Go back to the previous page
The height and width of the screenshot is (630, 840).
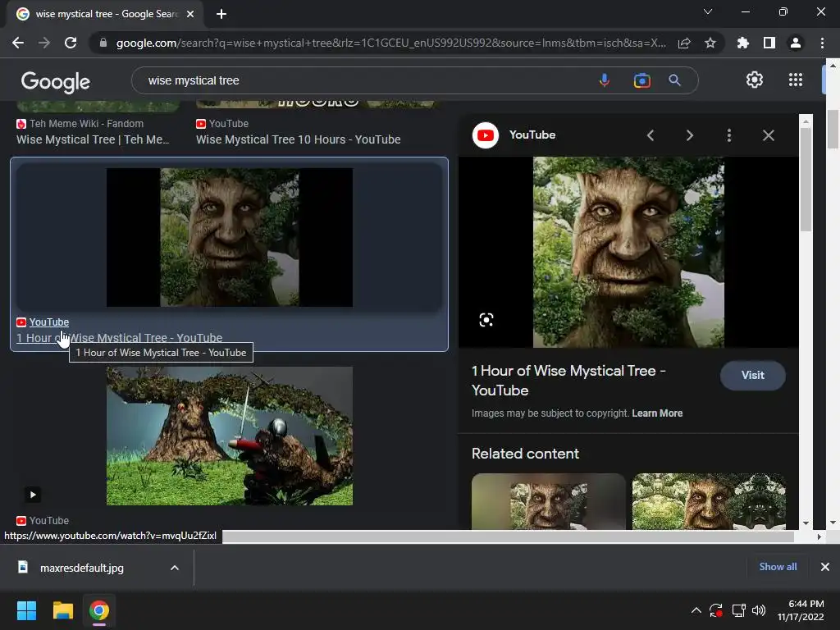18,43
